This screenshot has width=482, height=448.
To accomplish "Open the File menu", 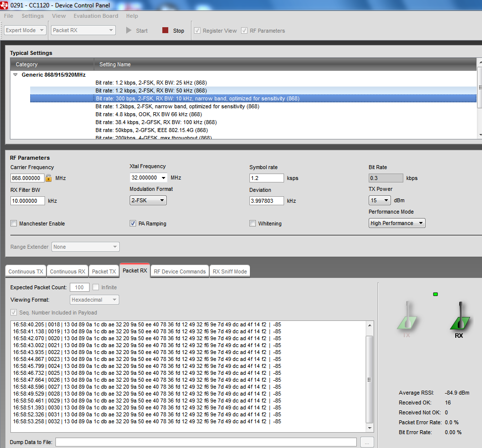I will point(8,16).
